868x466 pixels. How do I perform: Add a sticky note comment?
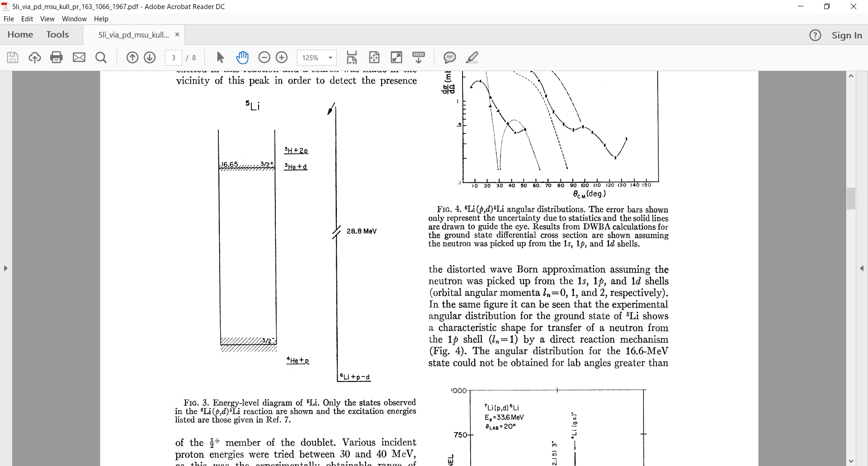[449, 57]
